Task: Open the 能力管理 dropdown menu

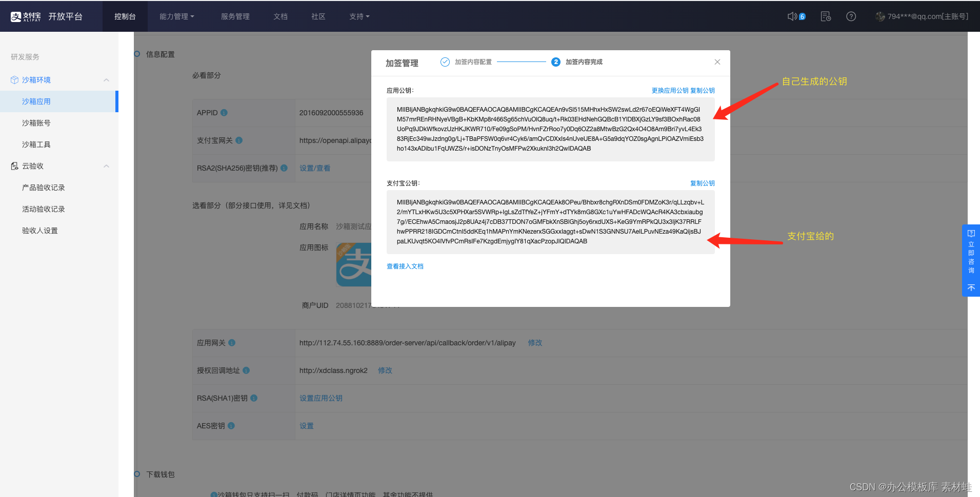Action: [177, 16]
